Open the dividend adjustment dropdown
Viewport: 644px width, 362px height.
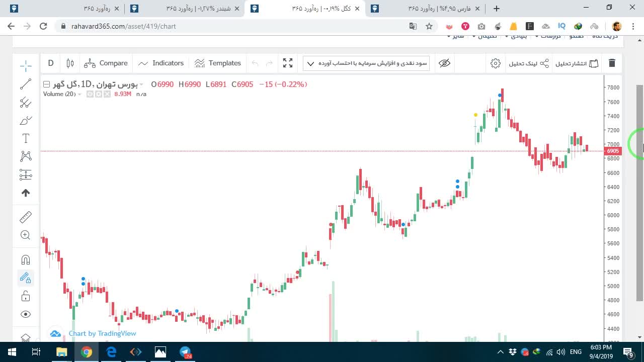click(x=366, y=63)
